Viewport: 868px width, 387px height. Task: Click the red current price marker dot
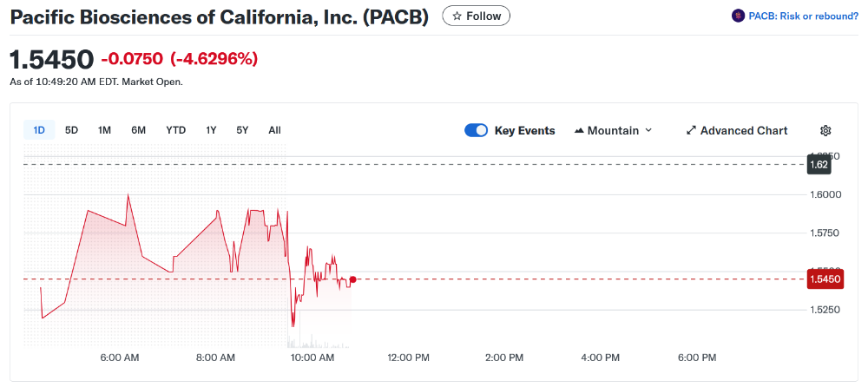[352, 279]
